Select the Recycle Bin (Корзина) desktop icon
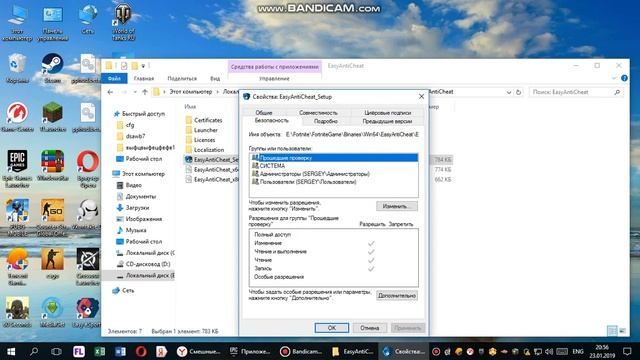The image size is (640, 360). [x=17, y=68]
